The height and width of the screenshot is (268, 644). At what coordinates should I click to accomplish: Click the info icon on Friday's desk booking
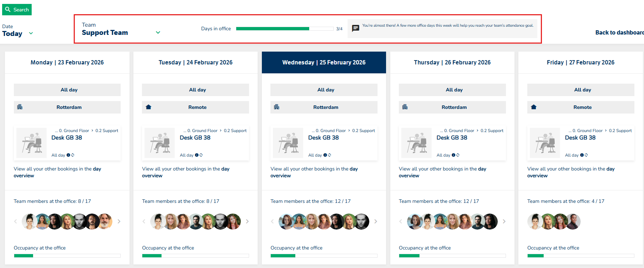(582, 155)
